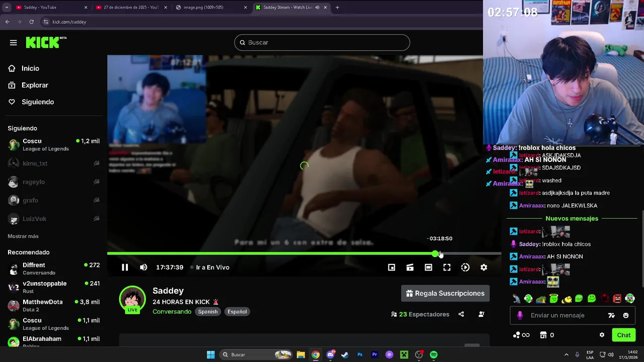Mute the player volume speaker icon

tap(143, 267)
